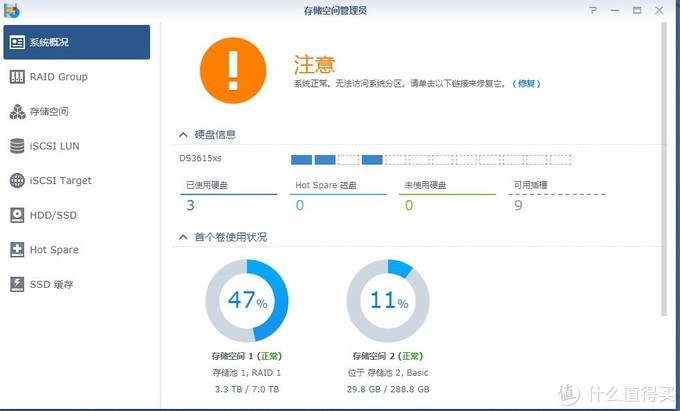
Task: Open the Hot Spare page
Action: coord(77,250)
